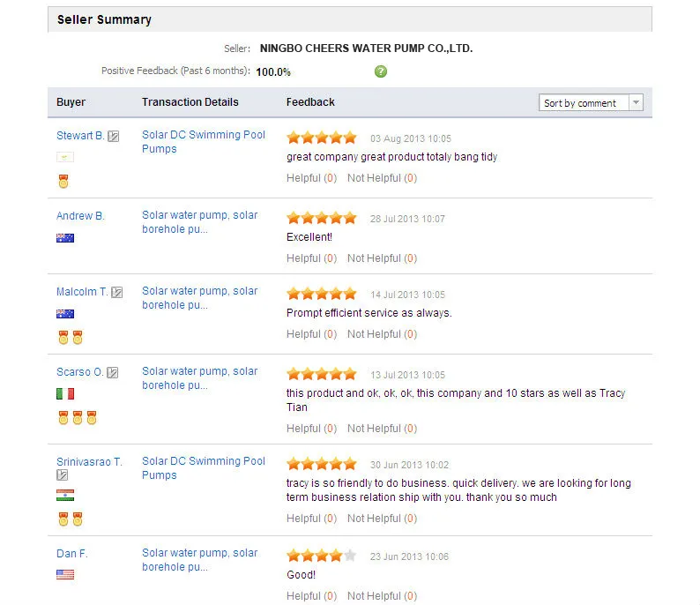Click the five-star rating on Andrew B.'s review

point(322,218)
